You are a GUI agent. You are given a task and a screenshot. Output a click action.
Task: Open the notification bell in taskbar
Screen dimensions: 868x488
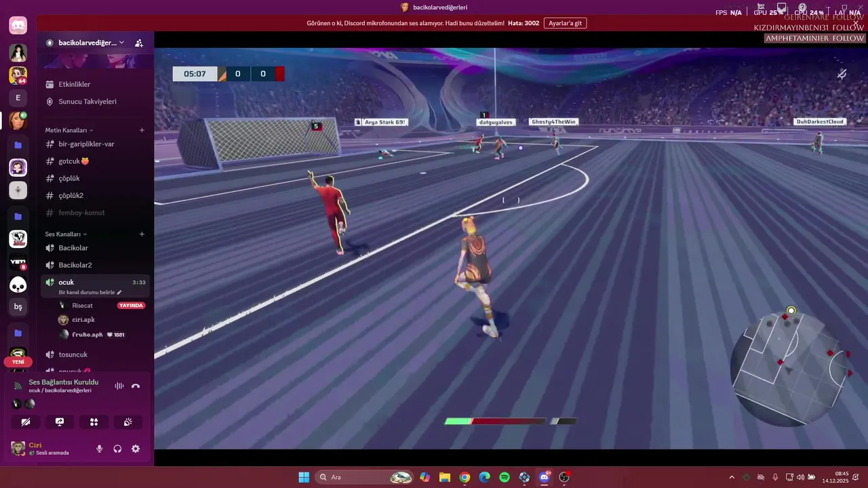point(856,477)
